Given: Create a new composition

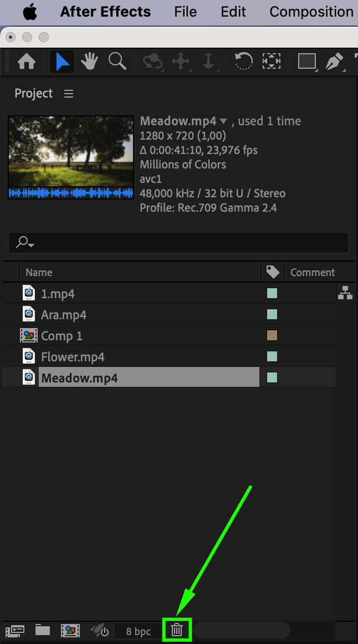Looking at the screenshot, I should click(x=70, y=631).
